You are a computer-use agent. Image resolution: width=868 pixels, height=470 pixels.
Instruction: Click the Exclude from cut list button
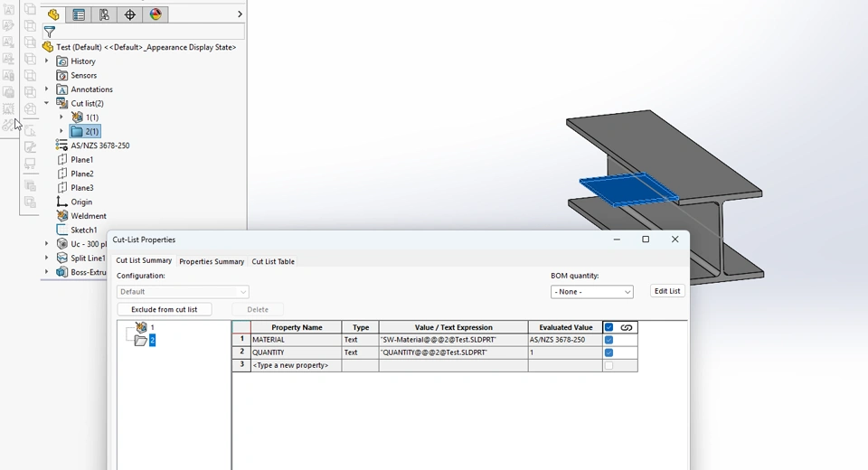[165, 309]
